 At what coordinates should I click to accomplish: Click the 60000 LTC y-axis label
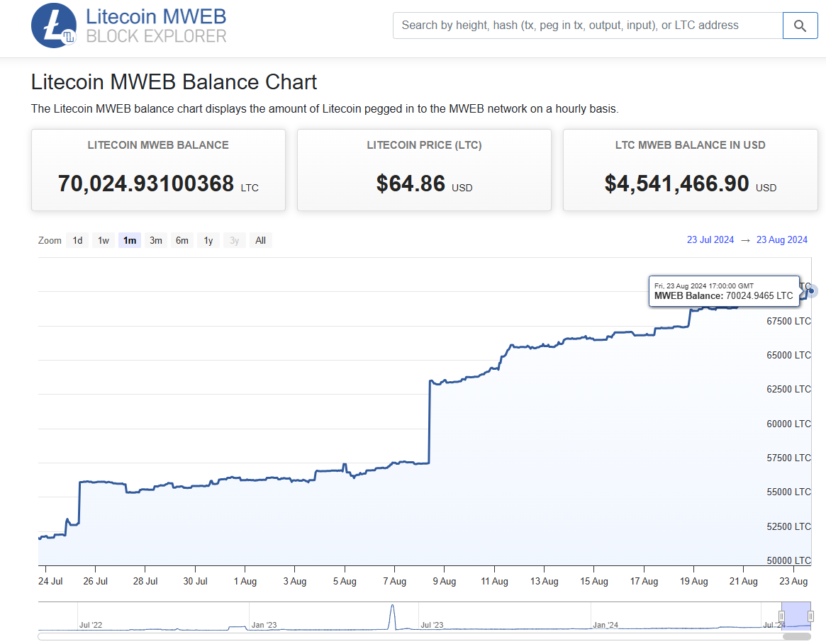788,424
